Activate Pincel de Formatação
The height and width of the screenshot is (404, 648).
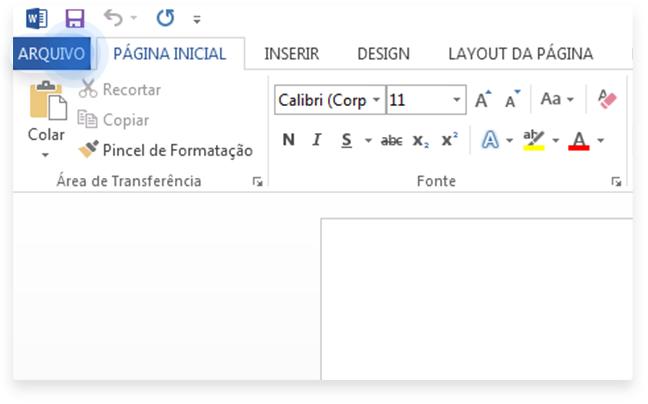(x=166, y=150)
